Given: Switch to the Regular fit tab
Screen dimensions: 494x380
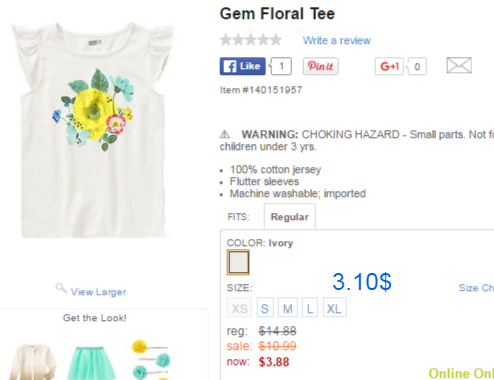Looking at the screenshot, I should pyautogui.click(x=290, y=217).
